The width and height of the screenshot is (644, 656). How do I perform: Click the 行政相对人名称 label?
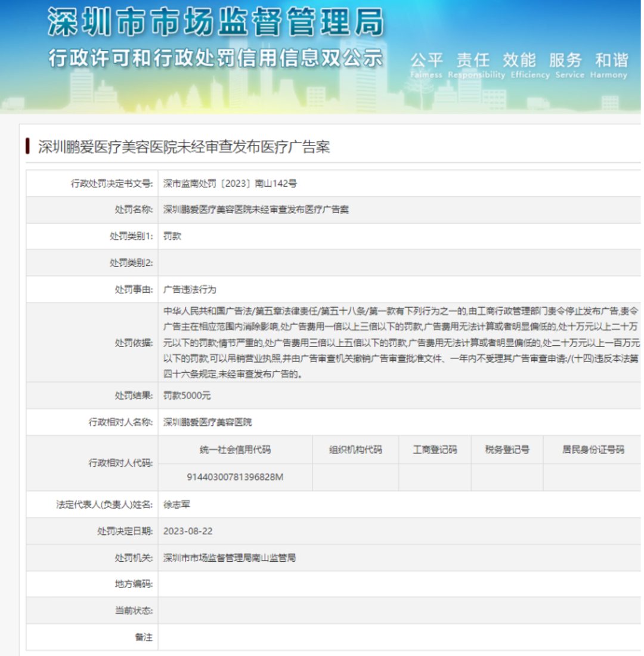(120, 422)
